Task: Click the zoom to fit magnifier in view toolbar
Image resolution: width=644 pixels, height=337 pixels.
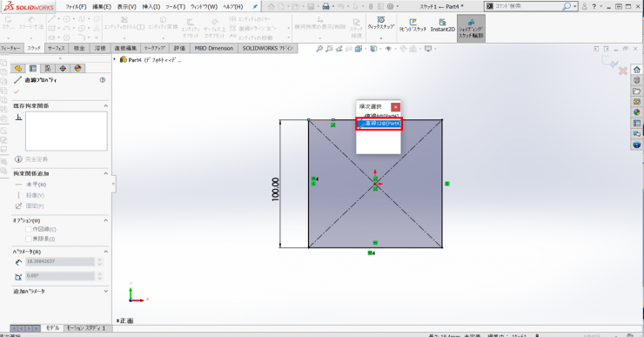Action: click(319, 49)
